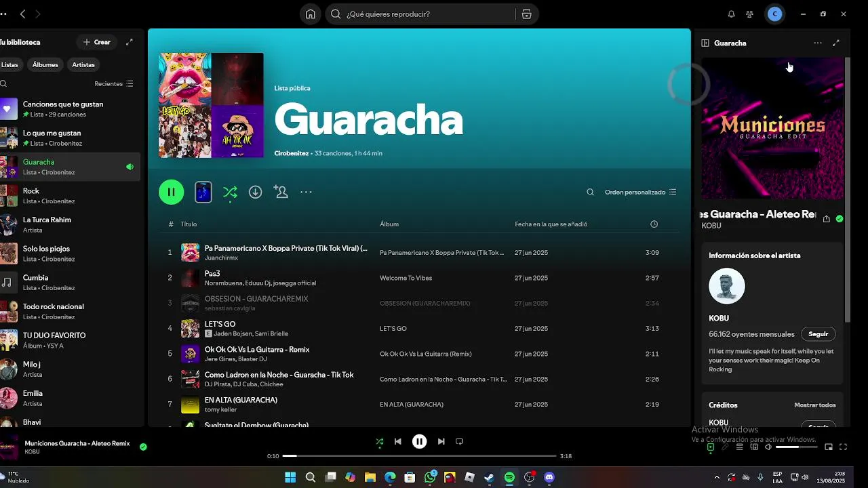The width and height of the screenshot is (868, 488).
Task: Mute the volume with the speaker icon
Action: [768, 447]
